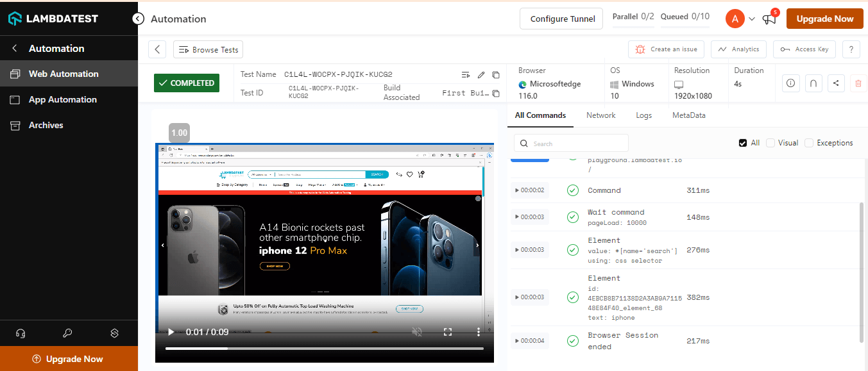Open video player more options menu
This screenshot has width=868, height=371.
478,332
